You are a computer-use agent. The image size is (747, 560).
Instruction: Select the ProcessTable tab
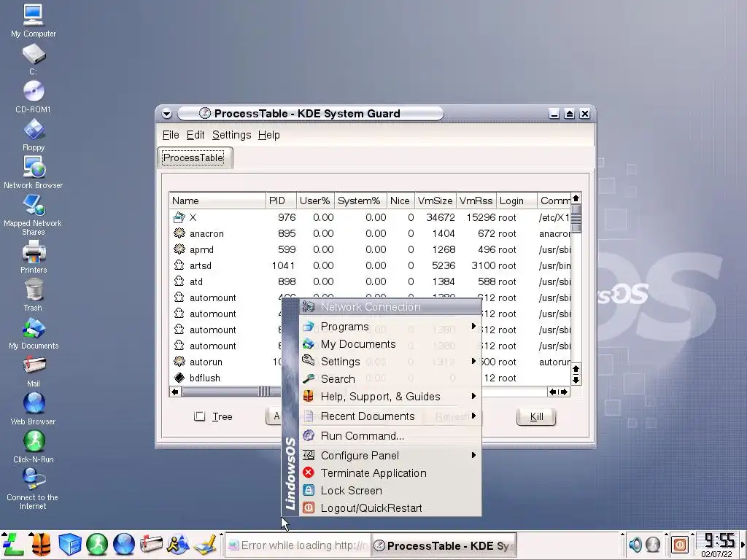pyautogui.click(x=193, y=158)
